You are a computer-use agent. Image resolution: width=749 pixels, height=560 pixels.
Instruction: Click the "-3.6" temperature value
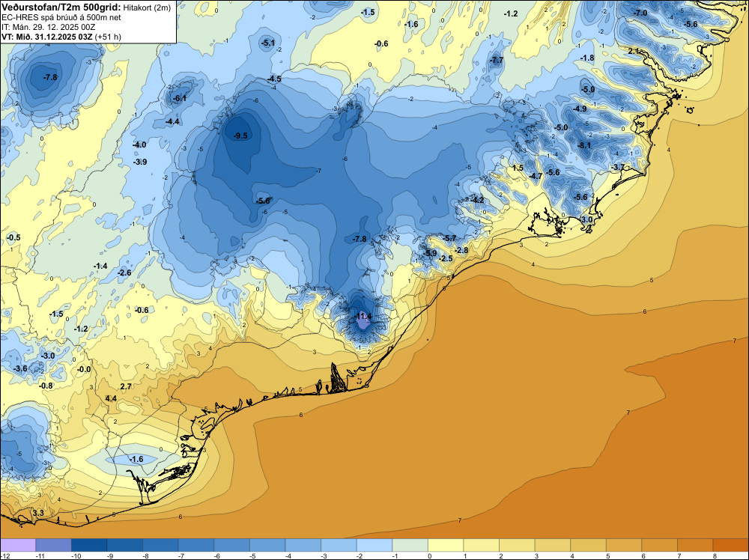click(x=20, y=368)
